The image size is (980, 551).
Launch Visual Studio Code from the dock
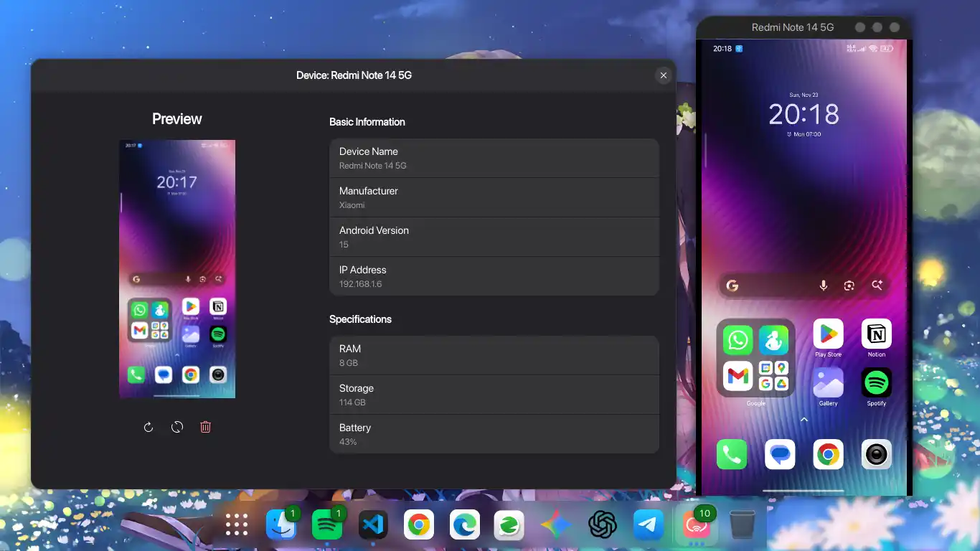pos(373,524)
